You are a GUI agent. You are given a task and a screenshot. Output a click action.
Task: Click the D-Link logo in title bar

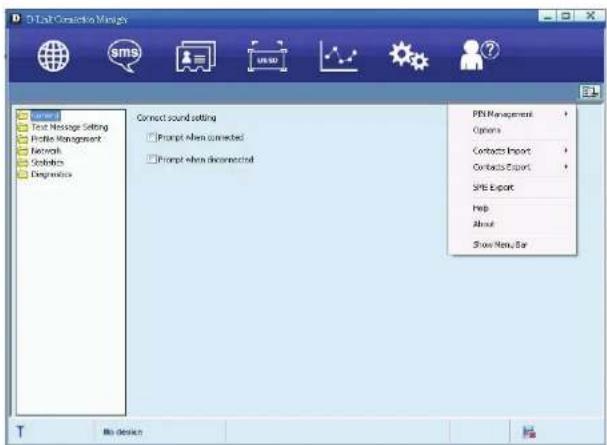16,18
